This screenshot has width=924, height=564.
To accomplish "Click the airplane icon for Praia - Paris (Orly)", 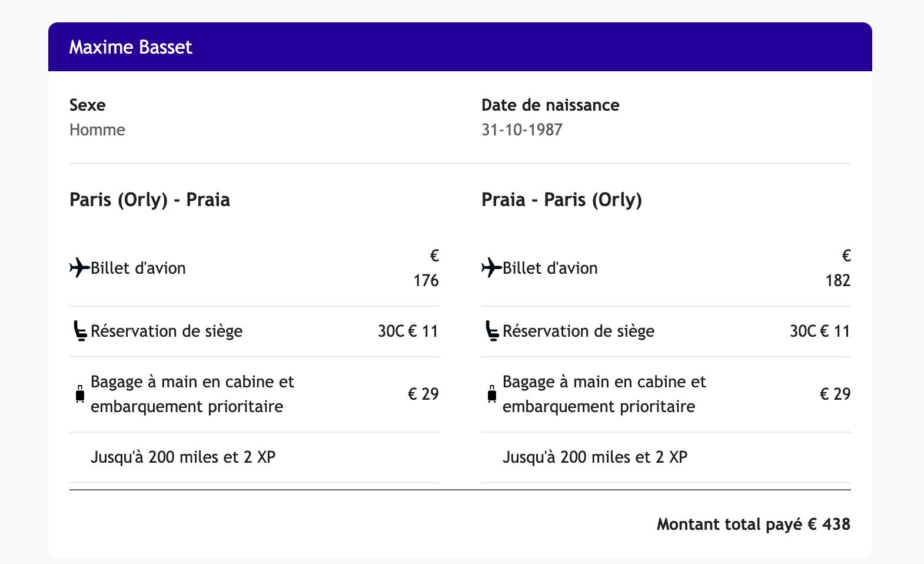I will (491, 268).
